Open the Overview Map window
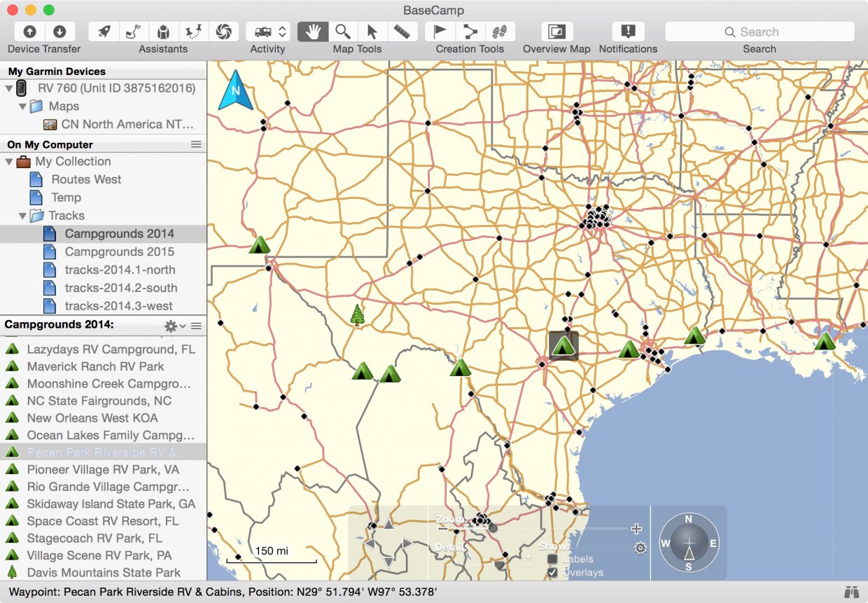The width and height of the screenshot is (868, 603). tap(557, 32)
